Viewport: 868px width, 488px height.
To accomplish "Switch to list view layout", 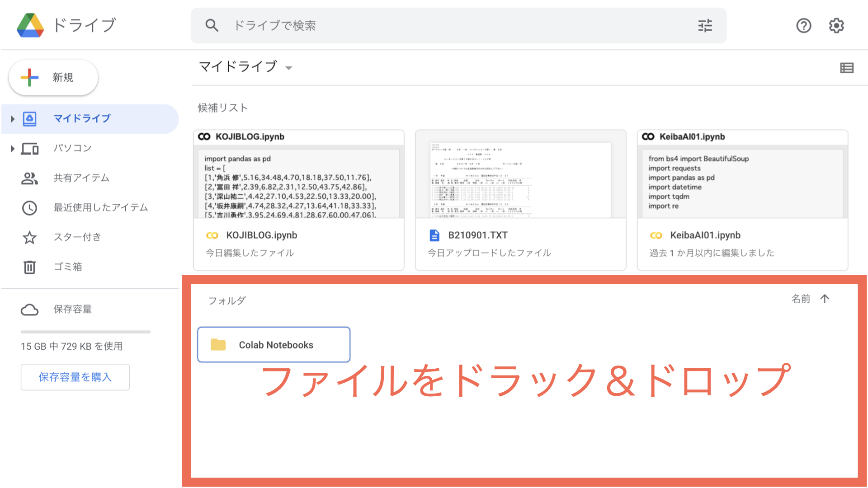I will [x=847, y=68].
